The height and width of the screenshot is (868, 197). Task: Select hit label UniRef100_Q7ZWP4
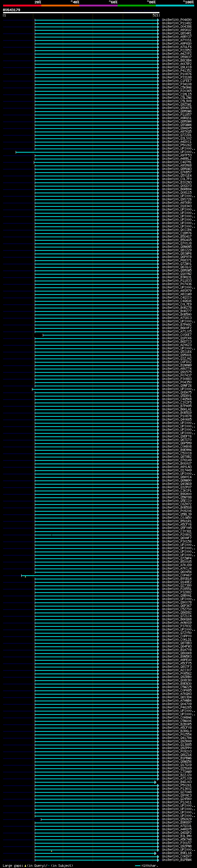[176, 558]
